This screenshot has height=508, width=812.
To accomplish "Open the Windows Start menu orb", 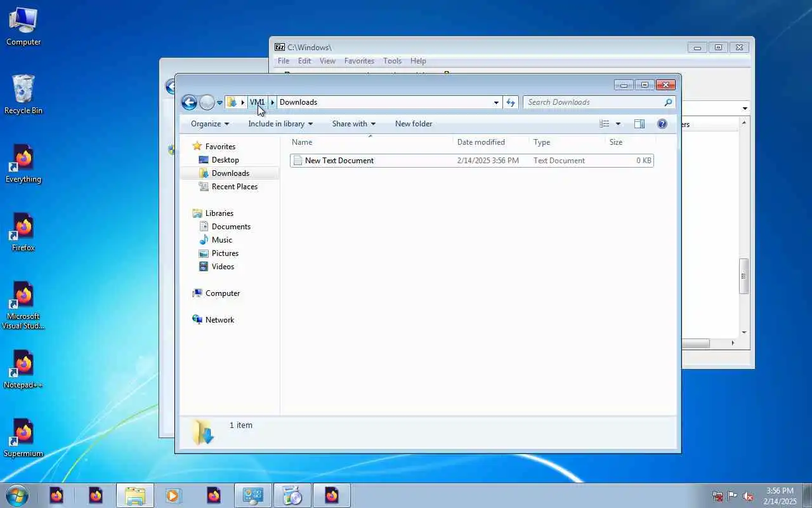I will [x=17, y=495].
